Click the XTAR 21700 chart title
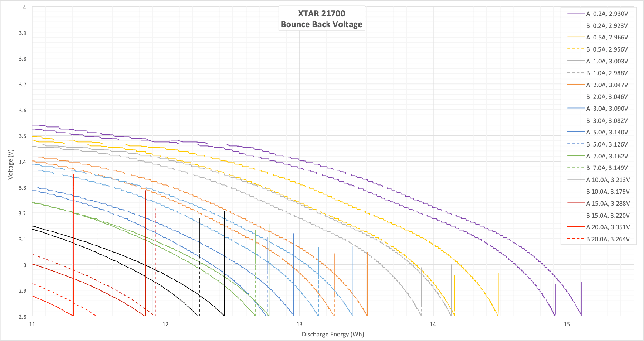This screenshot has width=644, height=341. (x=321, y=19)
